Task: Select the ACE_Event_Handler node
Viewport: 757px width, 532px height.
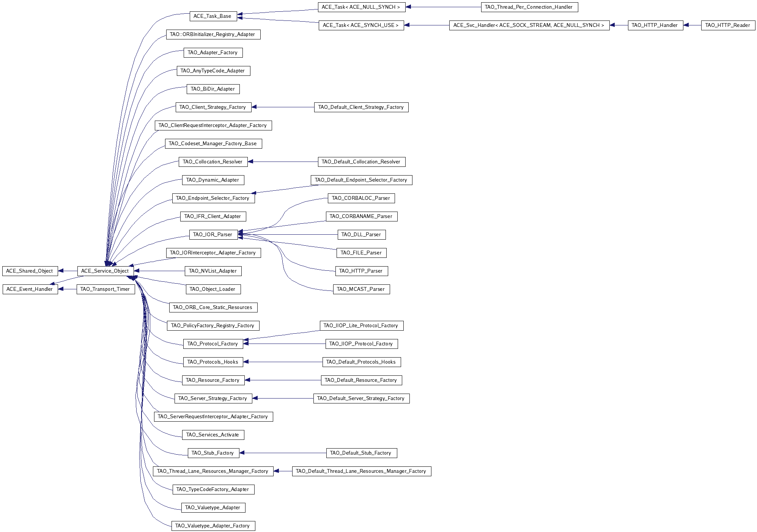Action: click(30, 289)
